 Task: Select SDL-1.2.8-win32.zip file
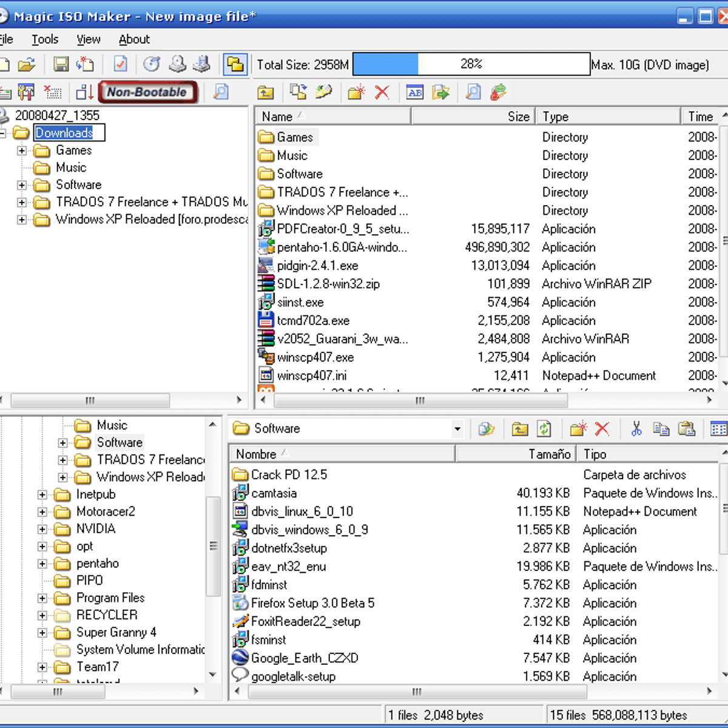[328, 284]
